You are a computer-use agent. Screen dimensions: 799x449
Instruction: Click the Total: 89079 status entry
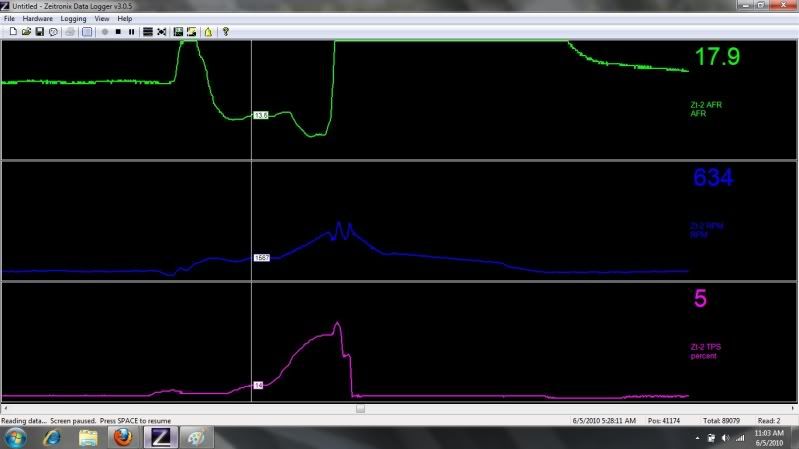pyautogui.click(x=721, y=421)
